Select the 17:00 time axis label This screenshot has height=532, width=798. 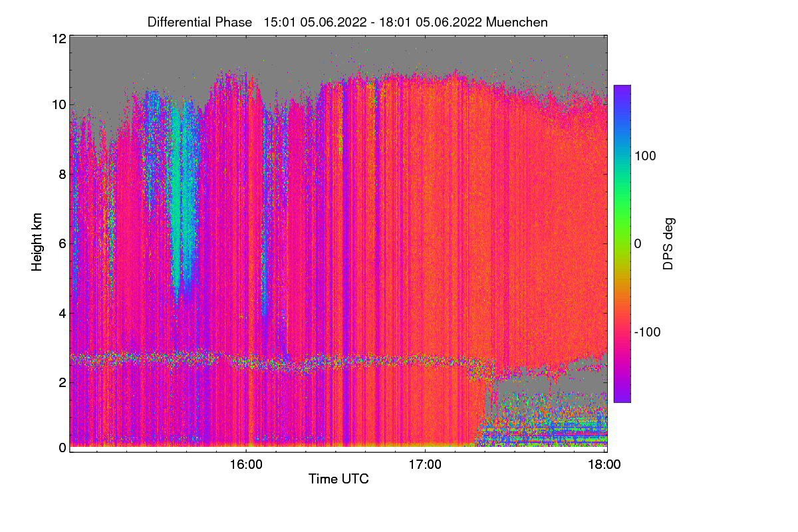click(426, 465)
